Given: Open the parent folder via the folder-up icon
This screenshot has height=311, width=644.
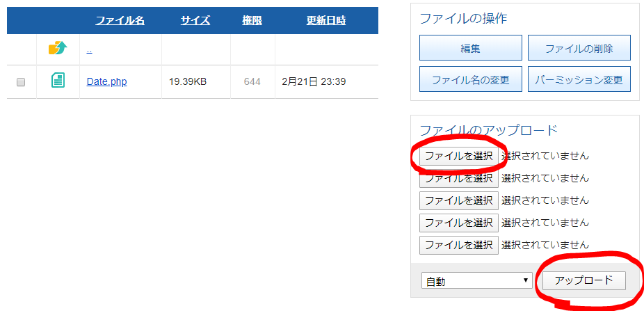Looking at the screenshot, I should [58, 48].
